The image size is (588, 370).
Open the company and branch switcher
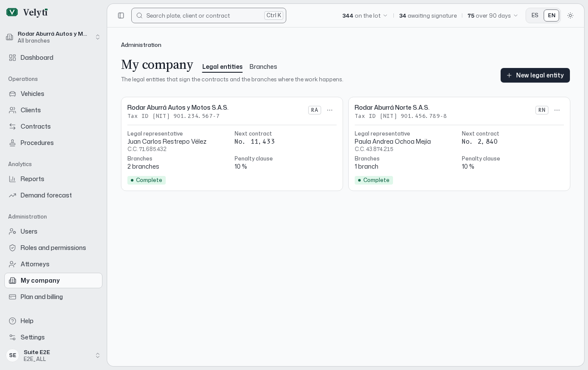coord(53,37)
